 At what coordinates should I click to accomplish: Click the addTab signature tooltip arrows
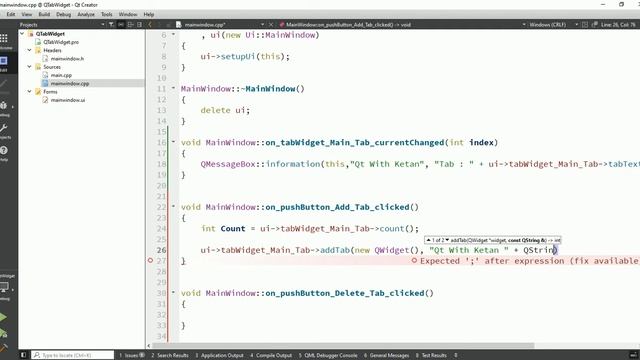point(438,240)
